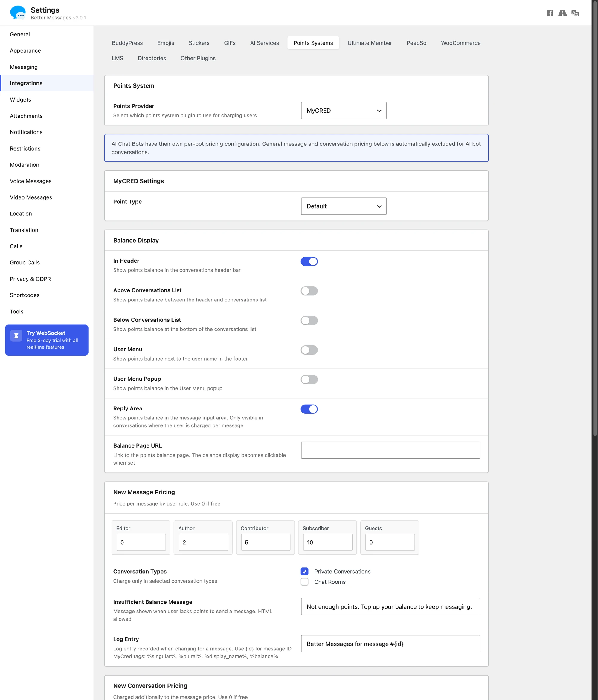Screen dimensions: 598x700
Task: Switch to the Emojis tab
Action: click(166, 43)
